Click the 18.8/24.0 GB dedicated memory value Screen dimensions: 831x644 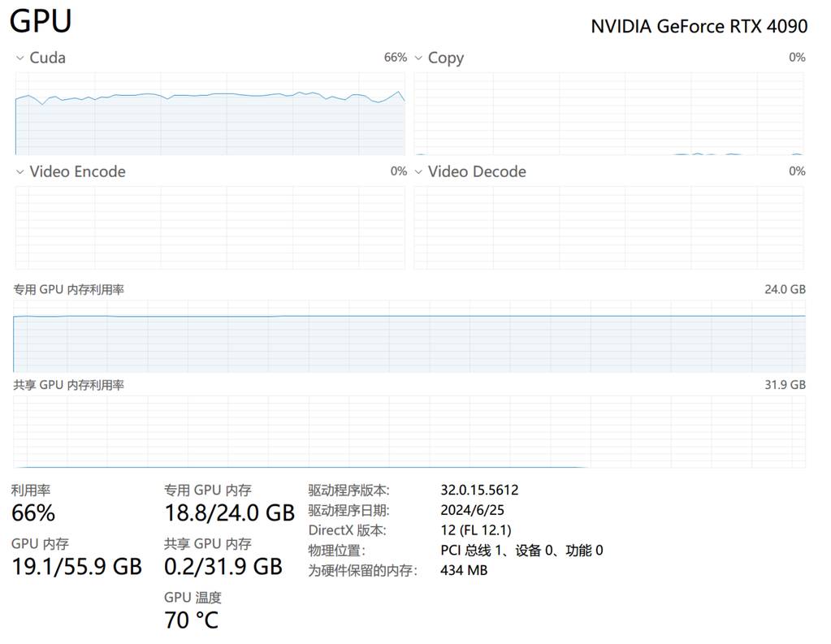pyautogui.click(x=229, y=513)
